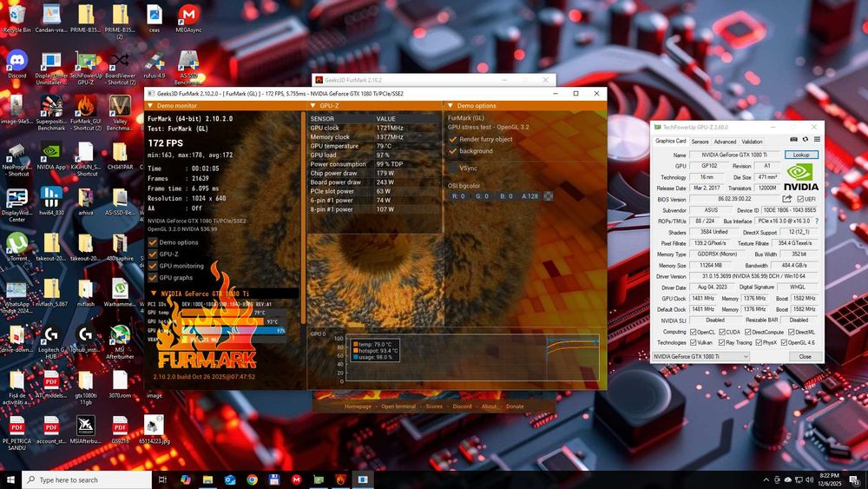Toggle the GPU graphs checkbox
The width and height of the screenshot is (868, 489).
pos(153,277)
